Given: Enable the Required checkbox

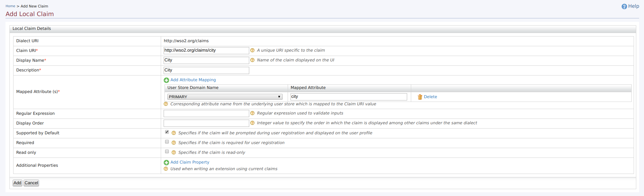Looking at the screenshot, I should [x=167, y=142].
